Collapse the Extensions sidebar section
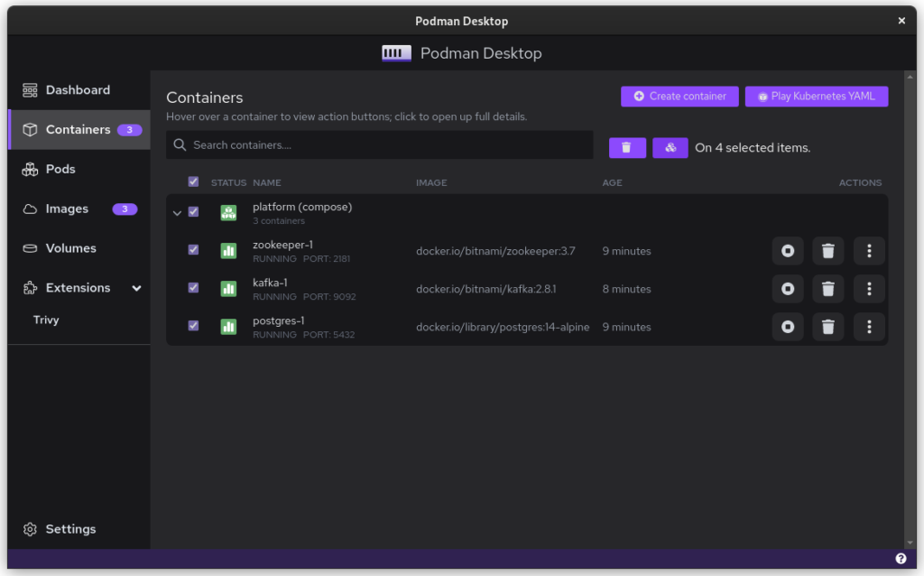924x576 pixels. (x=137, y=288)
